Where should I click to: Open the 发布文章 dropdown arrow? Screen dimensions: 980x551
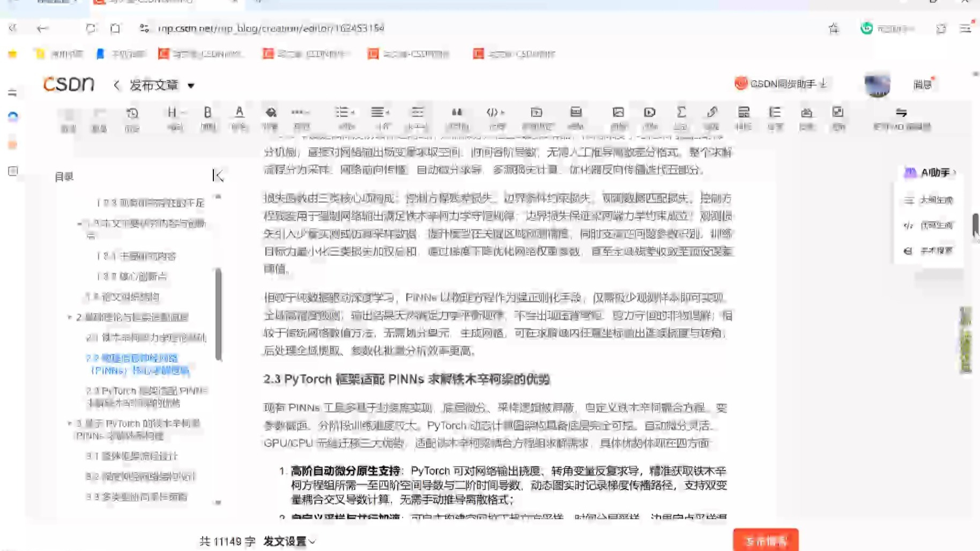pos(191,86)
